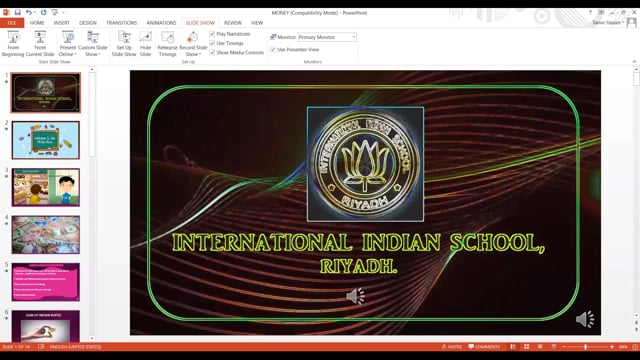Switch to the REVIEW tab
This screenshot has width=640, height=360.
pos(233,23)
